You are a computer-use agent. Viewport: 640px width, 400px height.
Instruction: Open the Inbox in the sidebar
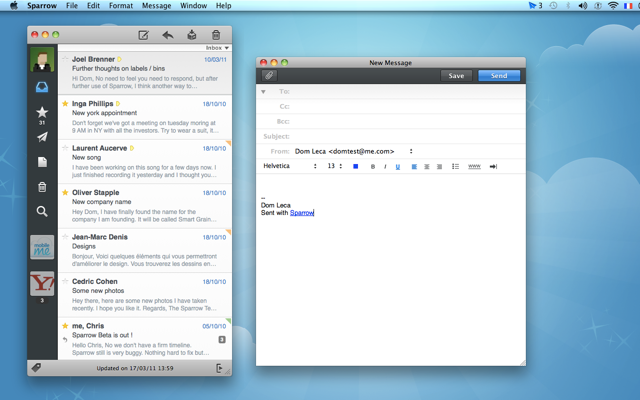(x=42, y=87)
